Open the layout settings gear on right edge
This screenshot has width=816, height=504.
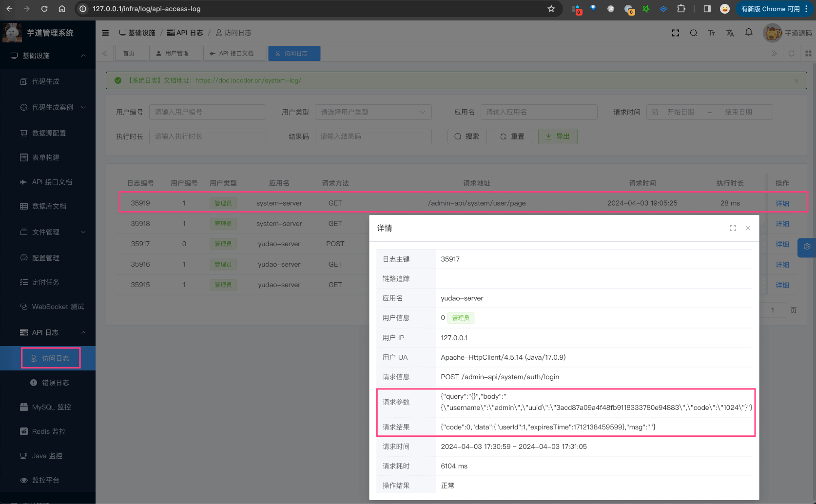point(807,247)
